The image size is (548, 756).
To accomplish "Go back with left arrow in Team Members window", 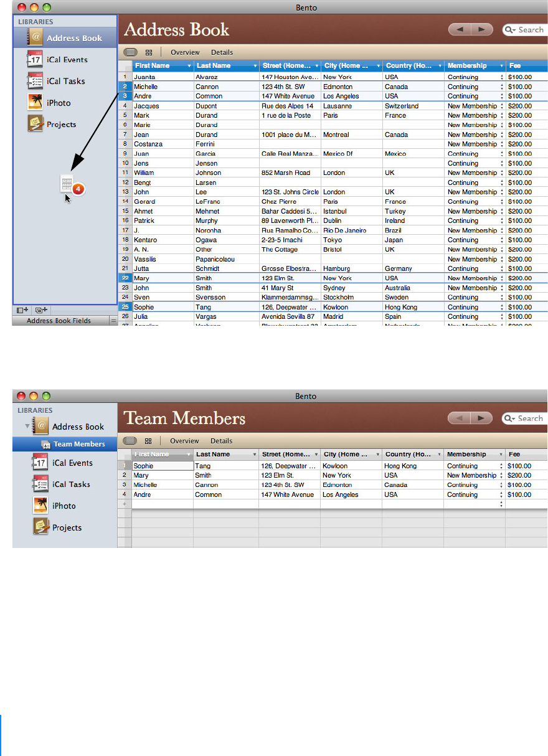I will (459, 418).
